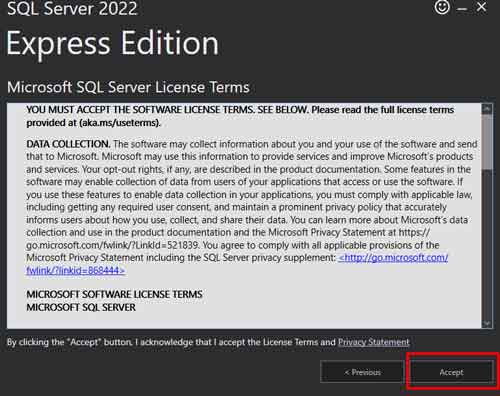Minimize the SQL Server installer window
Viewport: 500px width, 396px height.
coord(462,9)
